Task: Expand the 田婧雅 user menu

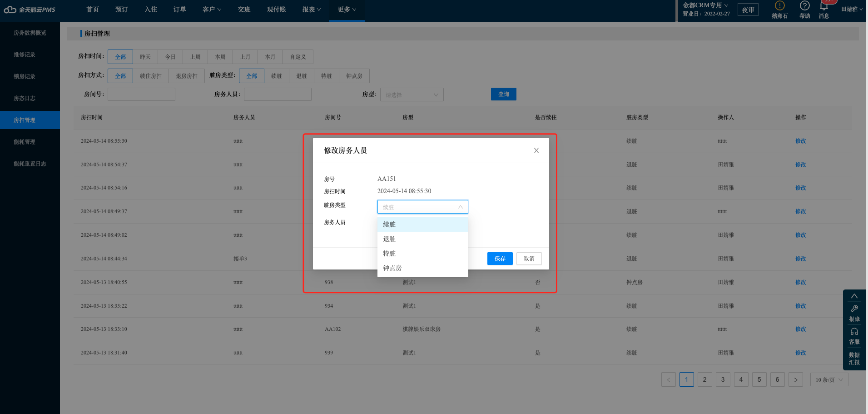Action: pyautogui.click(x=852, y=9)
